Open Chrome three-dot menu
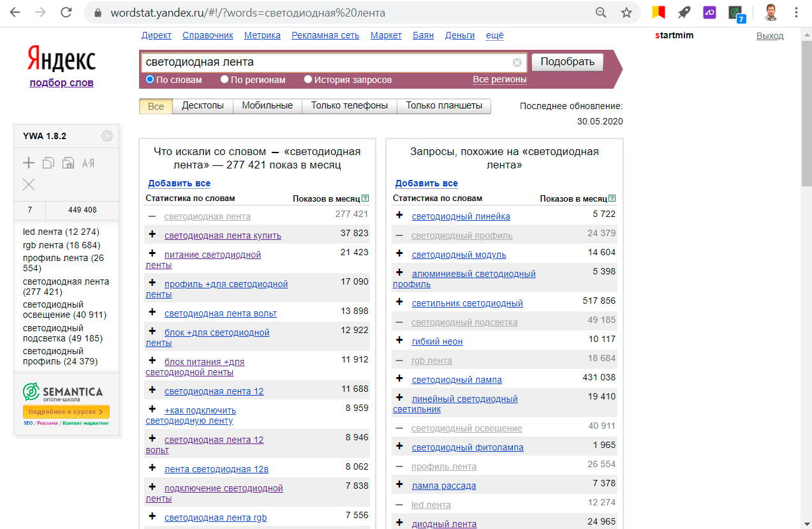The height and width of the screenshot is (529, 812). coord(797,12)
